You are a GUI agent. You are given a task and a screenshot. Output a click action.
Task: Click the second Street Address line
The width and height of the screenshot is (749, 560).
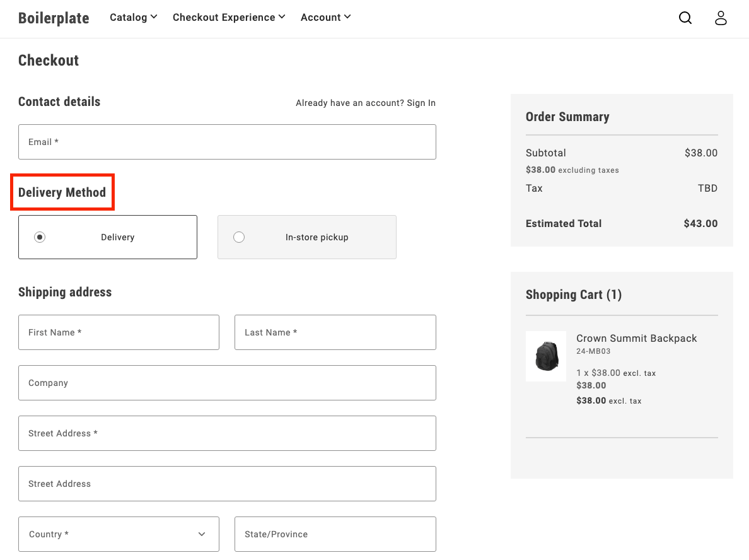pos(227,484)
